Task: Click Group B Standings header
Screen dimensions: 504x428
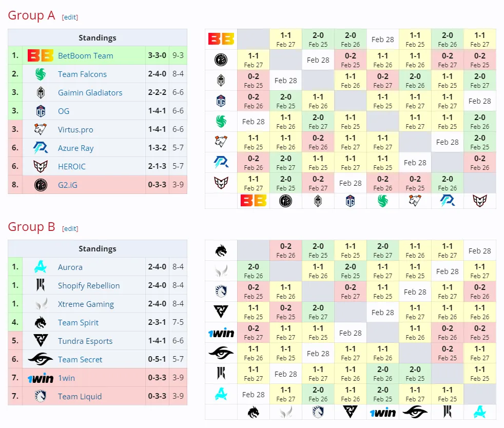Action: [98, 249]
